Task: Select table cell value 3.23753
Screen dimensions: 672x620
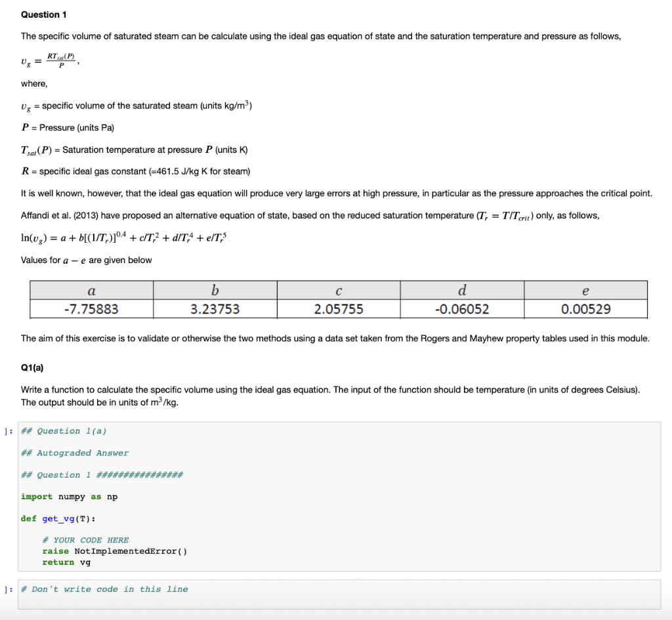Action: [x=215, y=309]
